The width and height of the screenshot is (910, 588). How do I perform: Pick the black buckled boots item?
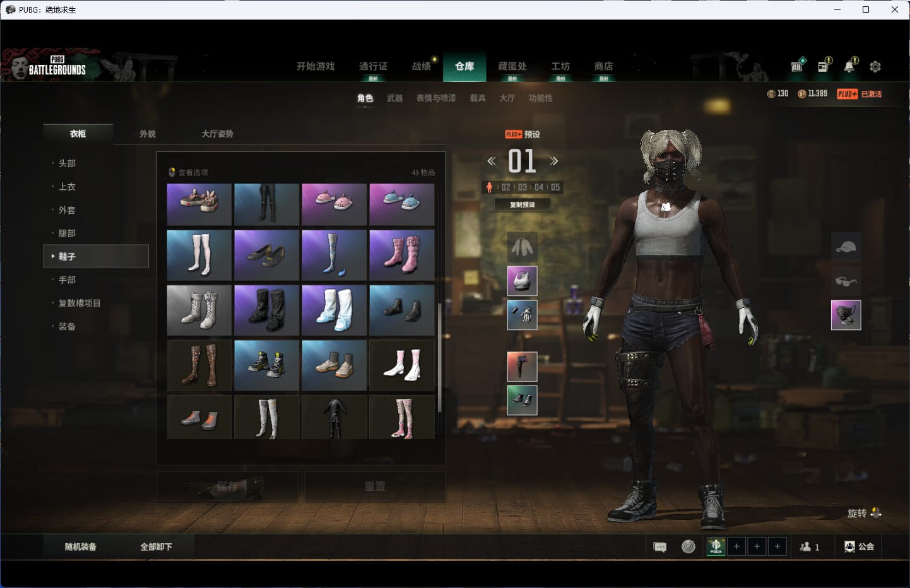(266, 310)
